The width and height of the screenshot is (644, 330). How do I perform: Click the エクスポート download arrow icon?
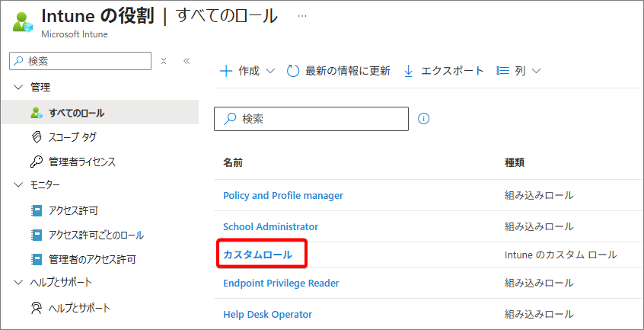pos(408,71)
